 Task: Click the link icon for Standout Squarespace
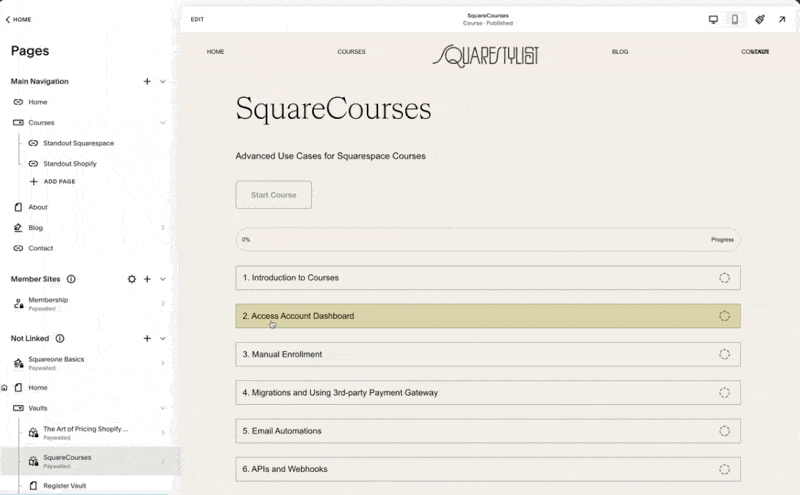(33, 143)
